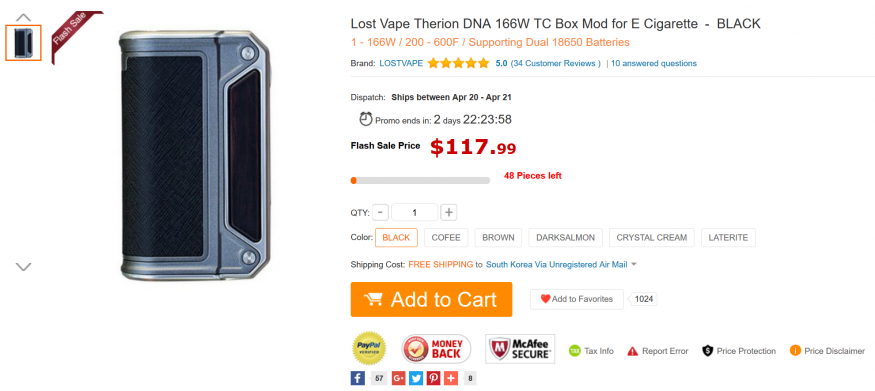Pick the CRYSTAL CREAM color option

[x=652, y=238]
